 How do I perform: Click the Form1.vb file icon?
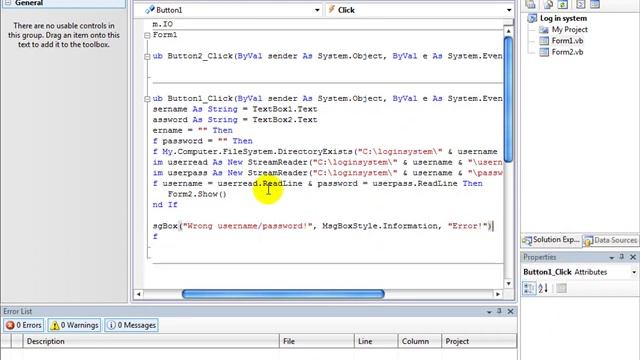point(544,41)
